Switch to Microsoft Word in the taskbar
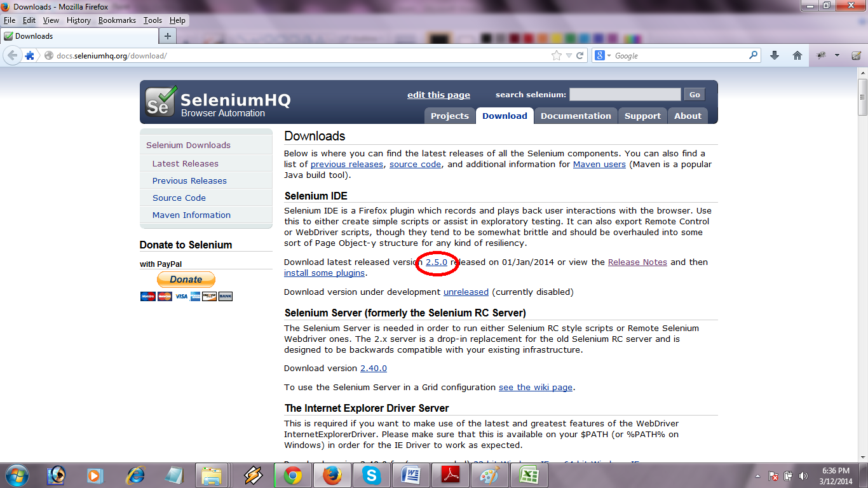The width and height of the screenshot is (868, 488). [410, 475]
